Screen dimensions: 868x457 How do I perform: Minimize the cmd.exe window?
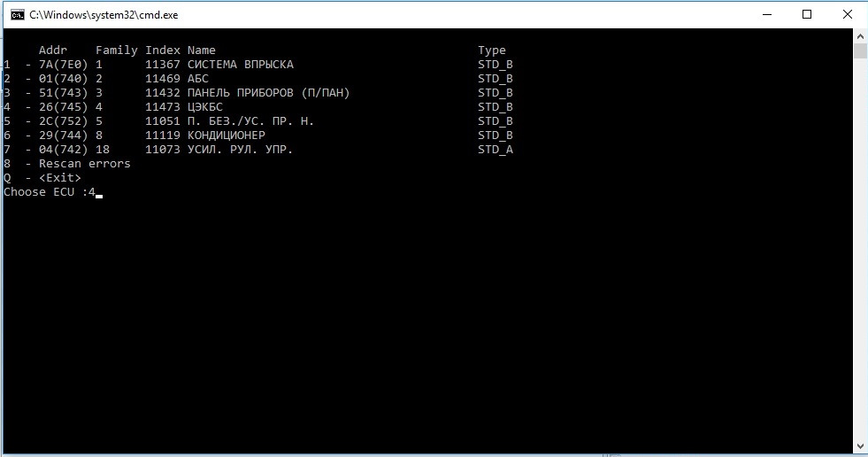[767, 15]
